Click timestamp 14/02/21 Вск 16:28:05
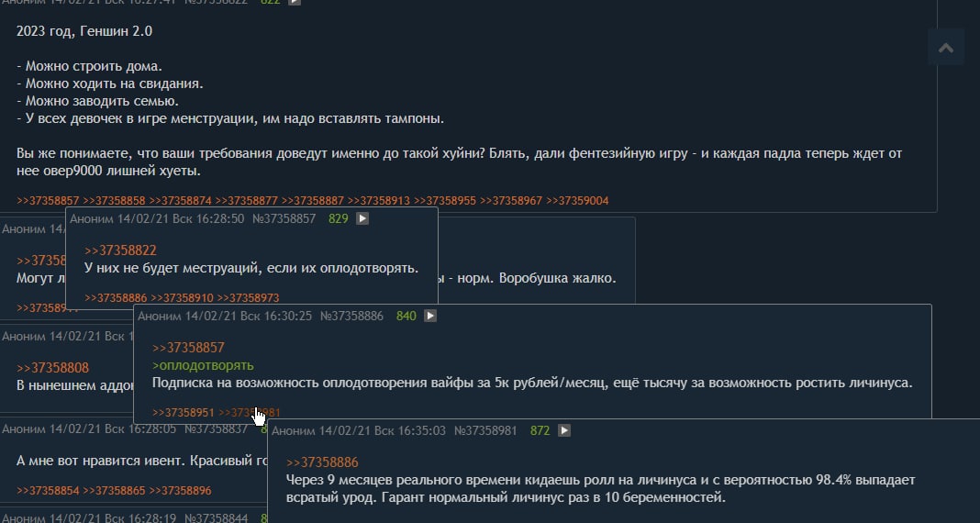Image resolution: width=980 pixels, height=523 pixels. tap(113, 429)
